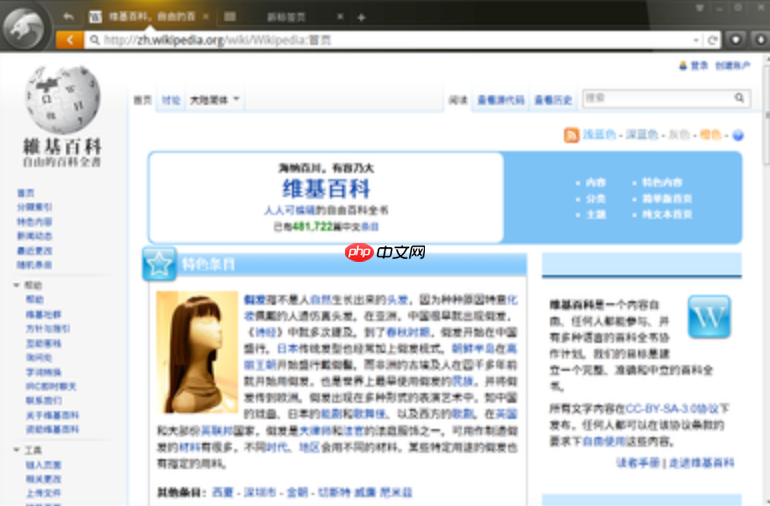
Task: Click the undo-closed-tab arrow in the tab bar
Action: tap(69, 17)
